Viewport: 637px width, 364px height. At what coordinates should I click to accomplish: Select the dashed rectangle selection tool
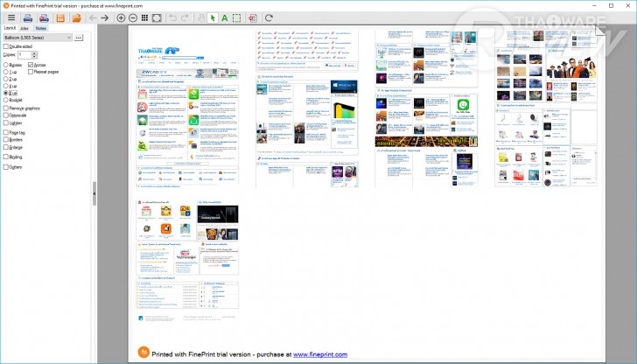pos(236,17)
